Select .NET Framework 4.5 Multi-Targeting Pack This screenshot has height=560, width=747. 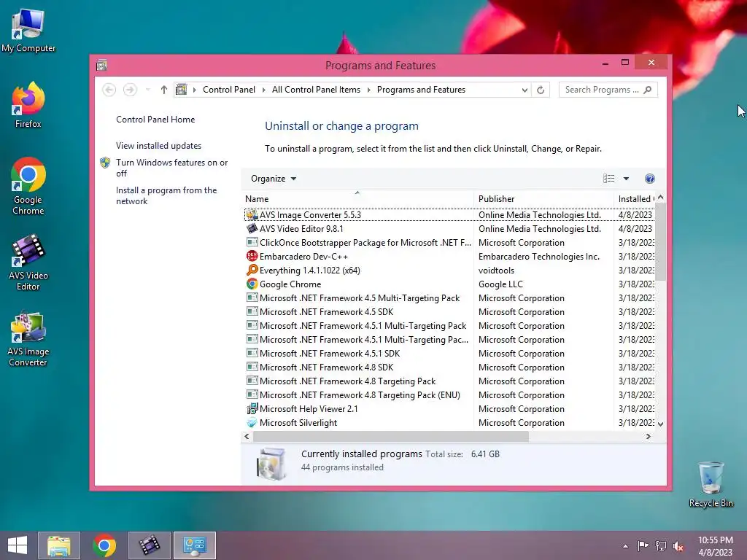[449, 297]
